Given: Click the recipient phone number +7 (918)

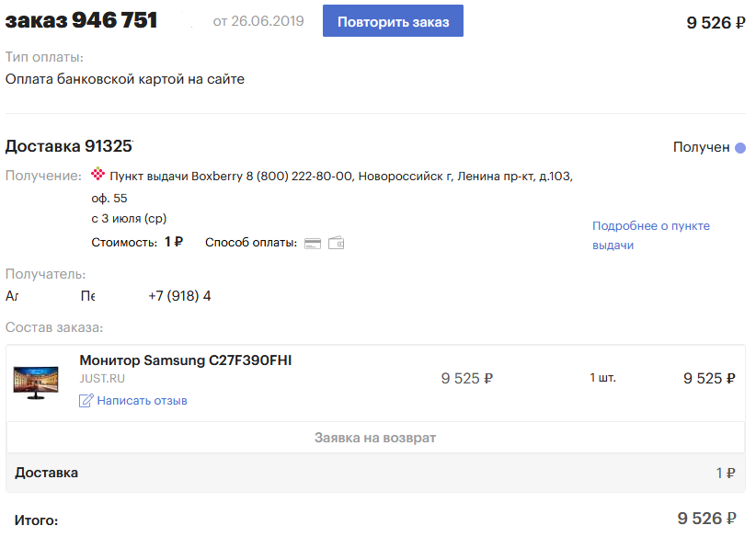Looking at the screenshot, I should point(179,295).
